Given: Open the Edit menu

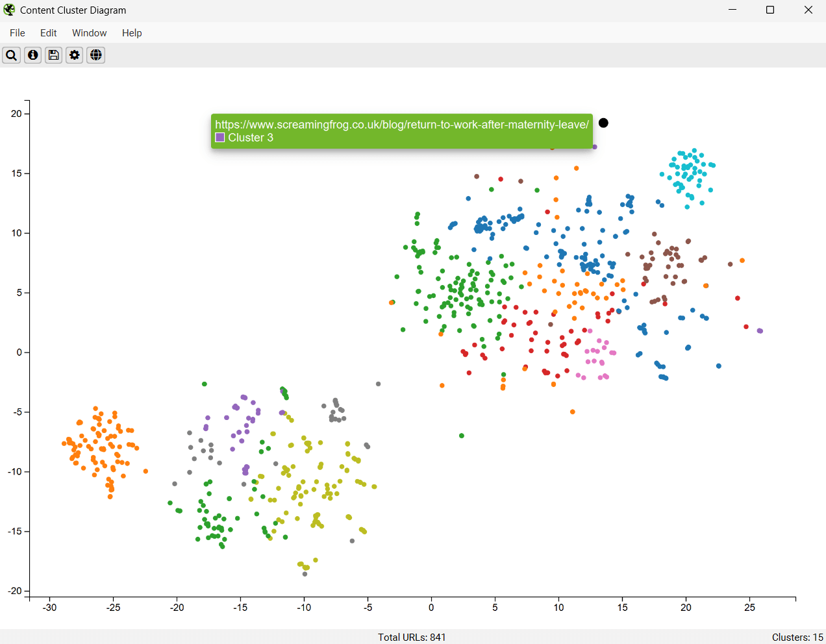Looking at the screenshot, I should pos(48,32).
